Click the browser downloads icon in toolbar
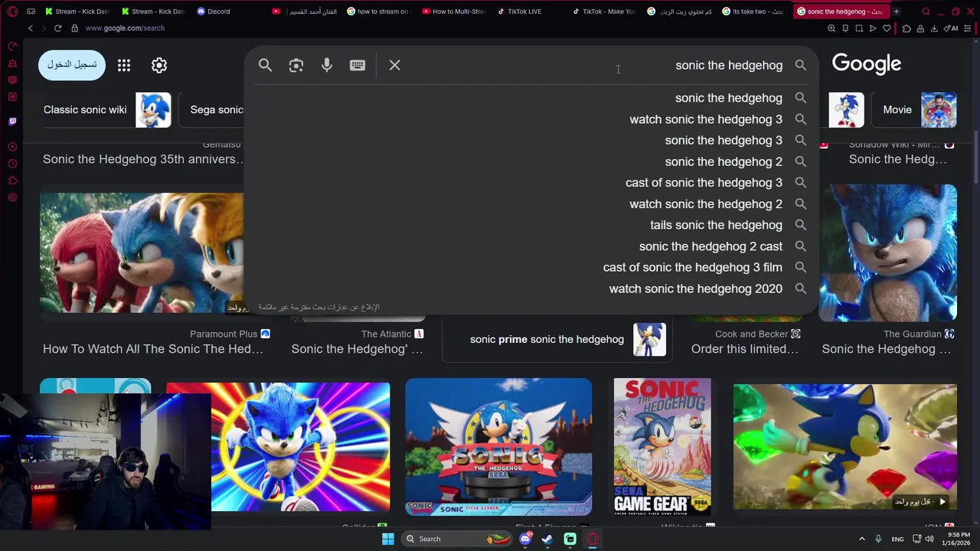This screenshot has height=551, width=980. coord(934,28)
